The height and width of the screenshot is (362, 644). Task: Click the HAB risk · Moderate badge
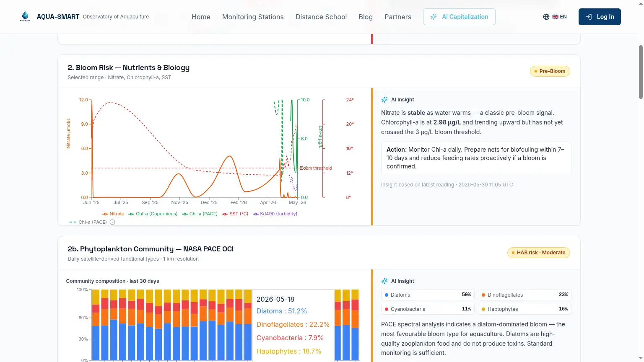pos(539,253)
